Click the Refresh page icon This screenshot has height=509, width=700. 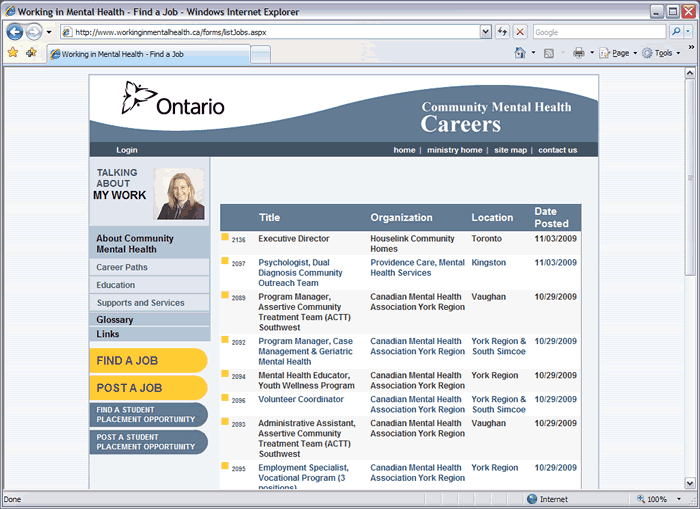[x=503, y=32]
